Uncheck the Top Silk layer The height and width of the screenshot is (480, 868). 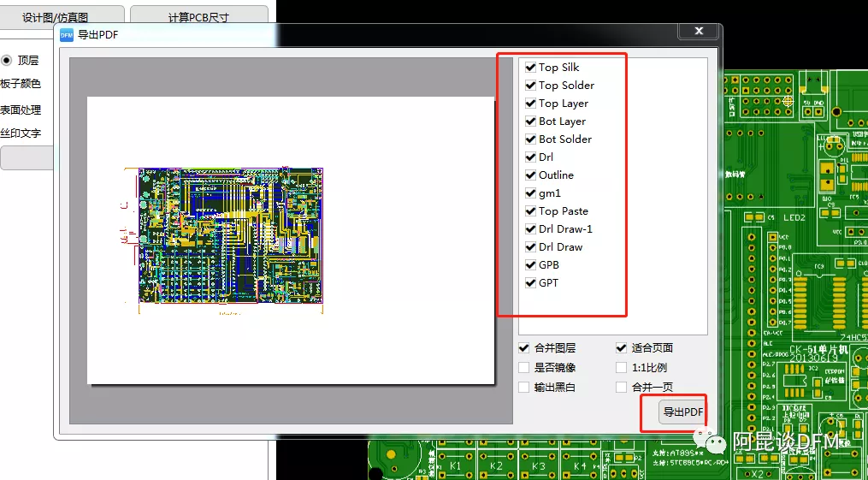point(531,67)
